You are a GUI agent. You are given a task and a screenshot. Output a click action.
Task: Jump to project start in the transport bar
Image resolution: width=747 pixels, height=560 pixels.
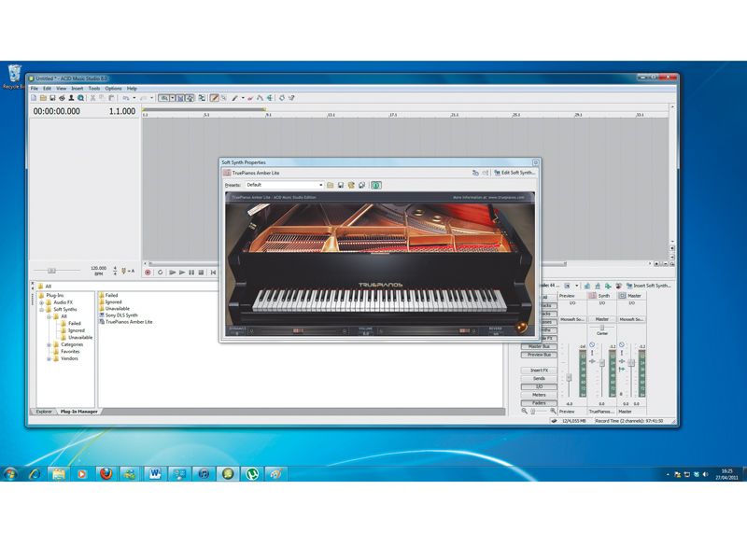pos(213,273)
